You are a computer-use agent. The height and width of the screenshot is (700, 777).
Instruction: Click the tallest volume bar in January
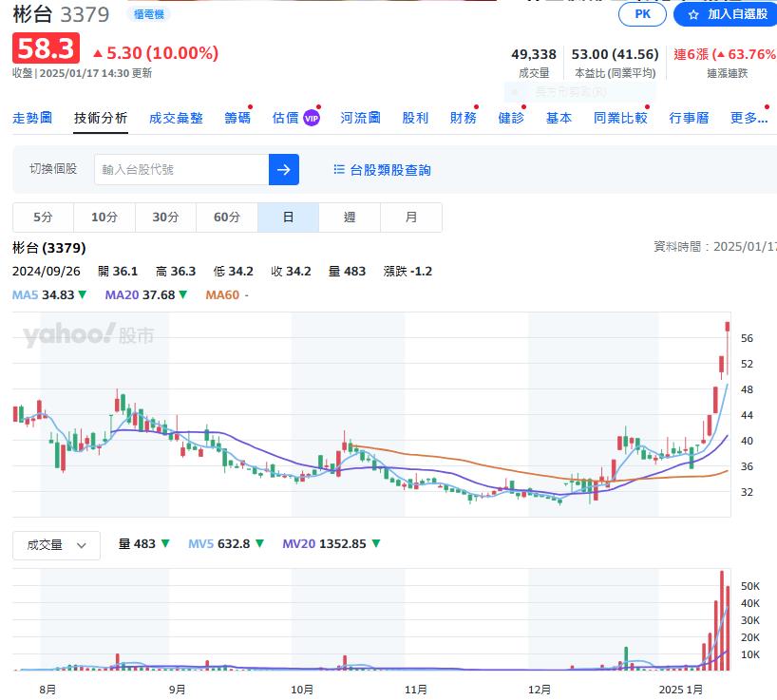(722, 620)
